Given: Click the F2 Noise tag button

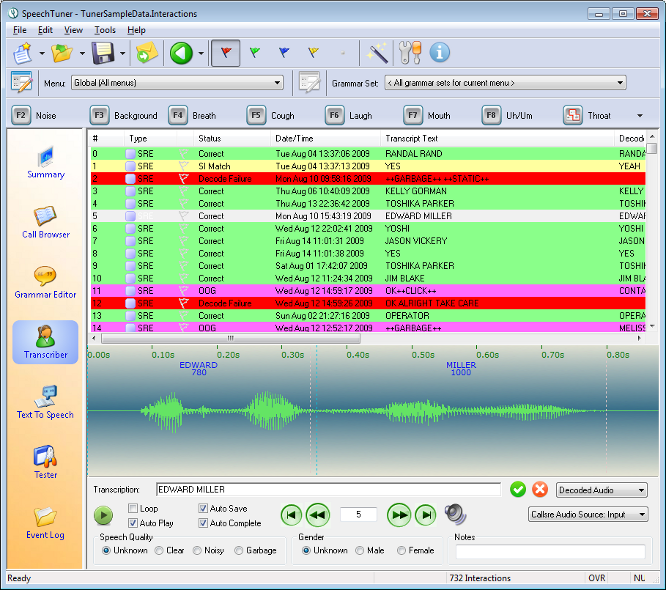Looking at the screenshot, I should click(x=34, y=115).
